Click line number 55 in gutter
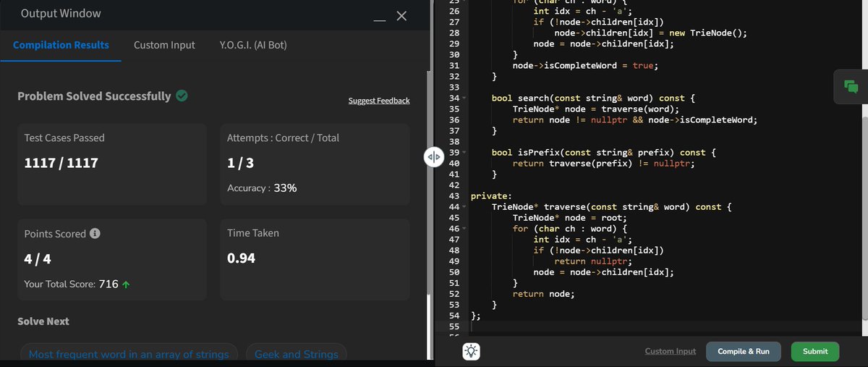Image resolution: width=868 pixels, height=367 pixels. pyautogui.click(x=454, y=327)
